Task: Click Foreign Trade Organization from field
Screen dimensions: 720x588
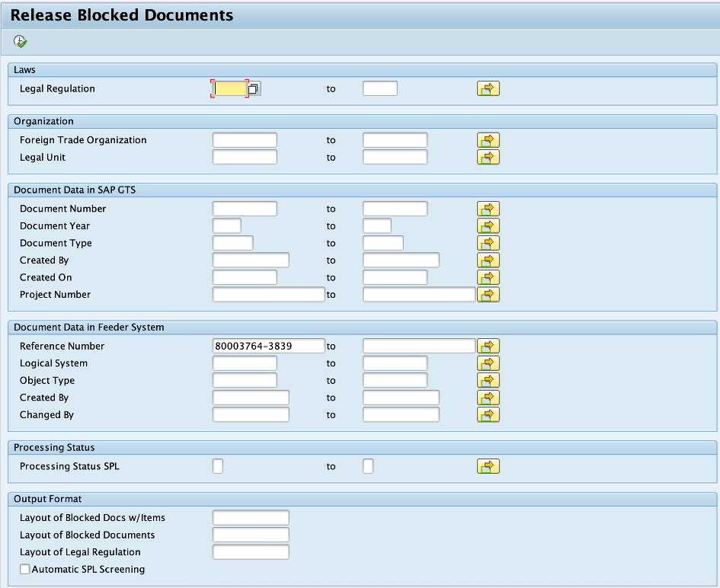Action: (245, 140)
